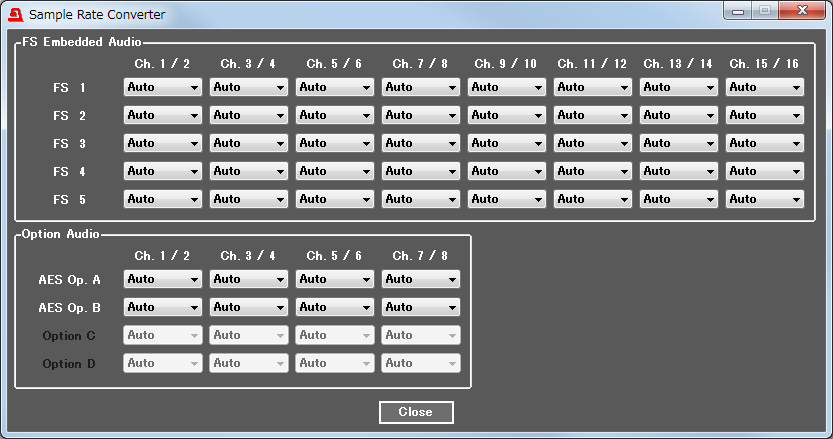The image size is (833, 439).
Task: Click the Sample Rate Converter title bar icon
Action: (x=15, y=15)
